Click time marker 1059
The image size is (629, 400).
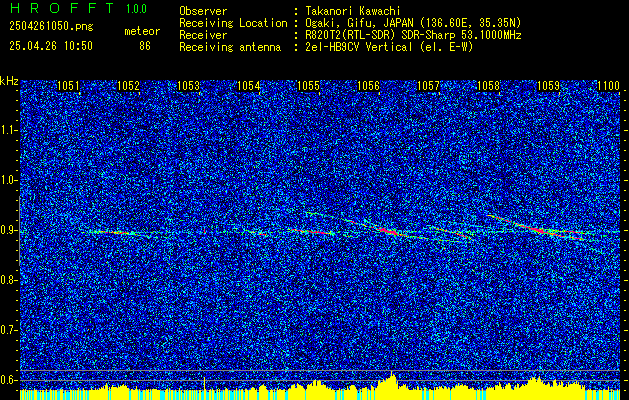pos(548,86)
